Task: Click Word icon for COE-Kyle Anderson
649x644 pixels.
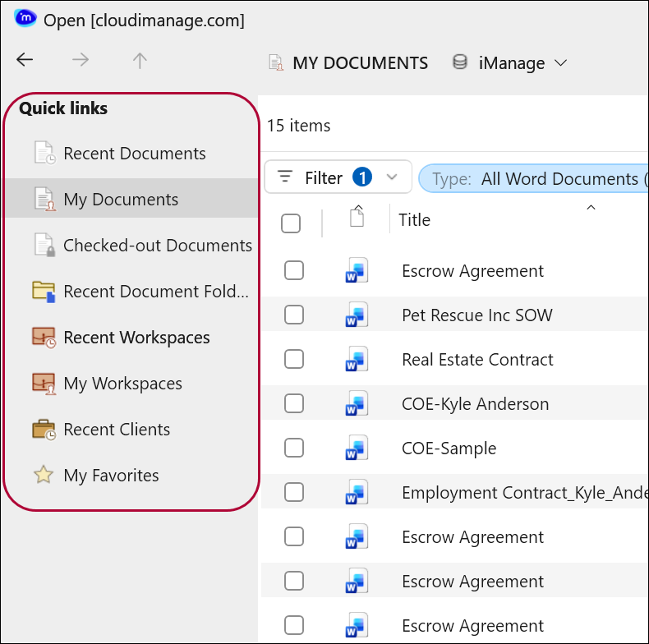Action: coord(357,403)
